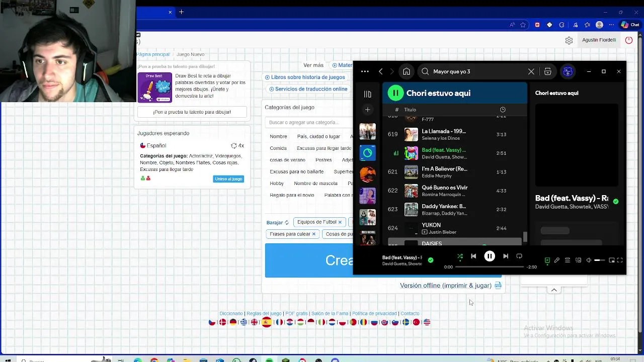Mute the Spotify volume
Screen dimensions: 644x362
tap(589, 260)
